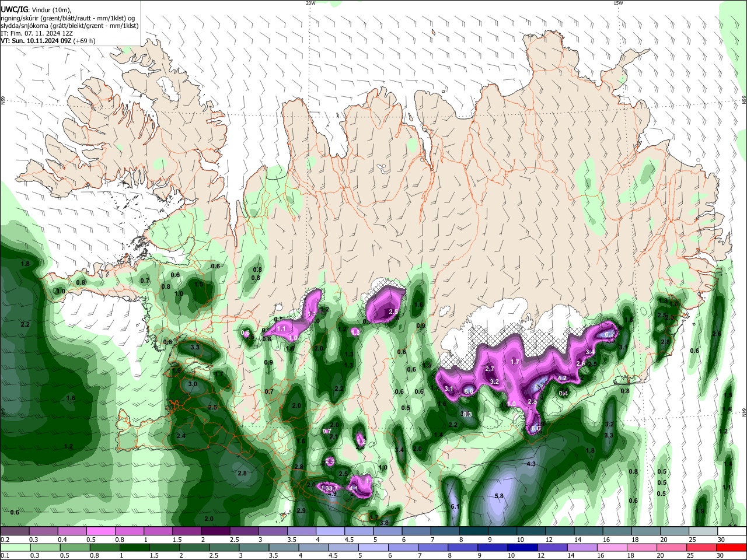Pick the dusty mauve swatch labelled 0.2
The image size is (747, 560).
tap(14, 531)
